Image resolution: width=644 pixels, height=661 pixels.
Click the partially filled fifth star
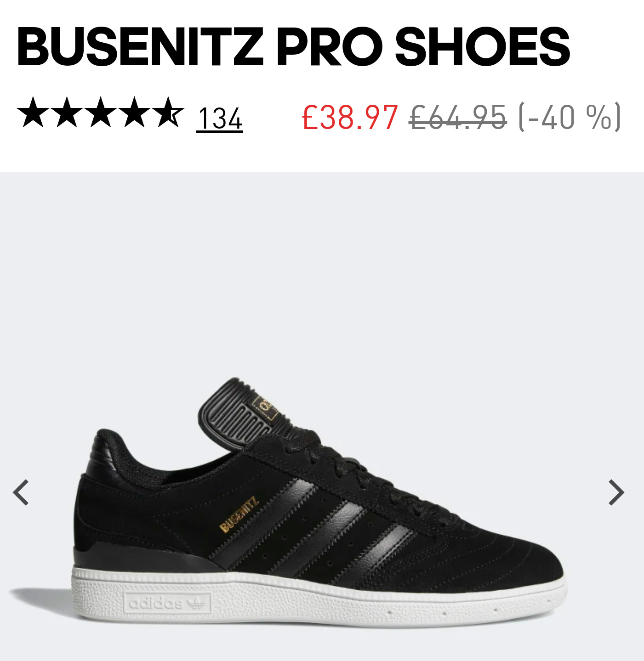(168, 112)
